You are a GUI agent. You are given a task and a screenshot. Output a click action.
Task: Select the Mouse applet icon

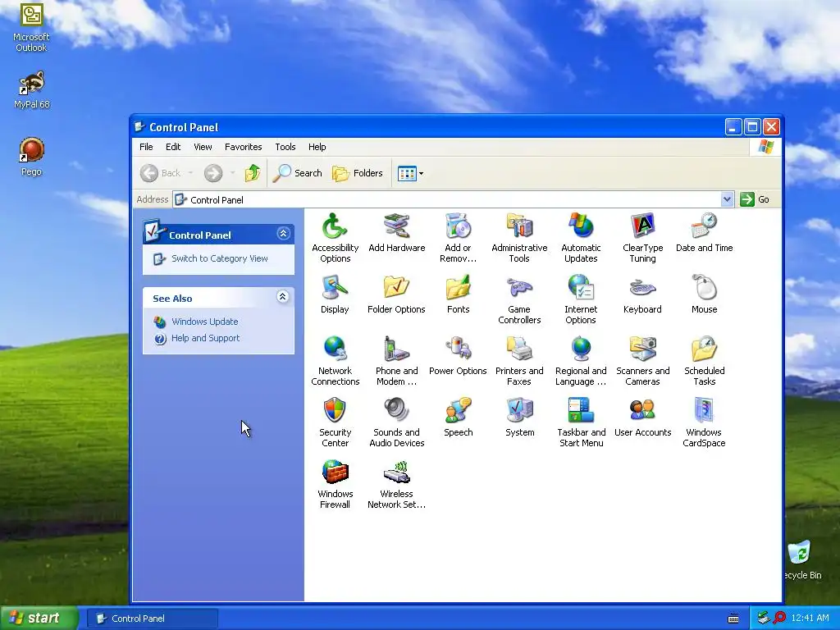click(x=704, y=288)
